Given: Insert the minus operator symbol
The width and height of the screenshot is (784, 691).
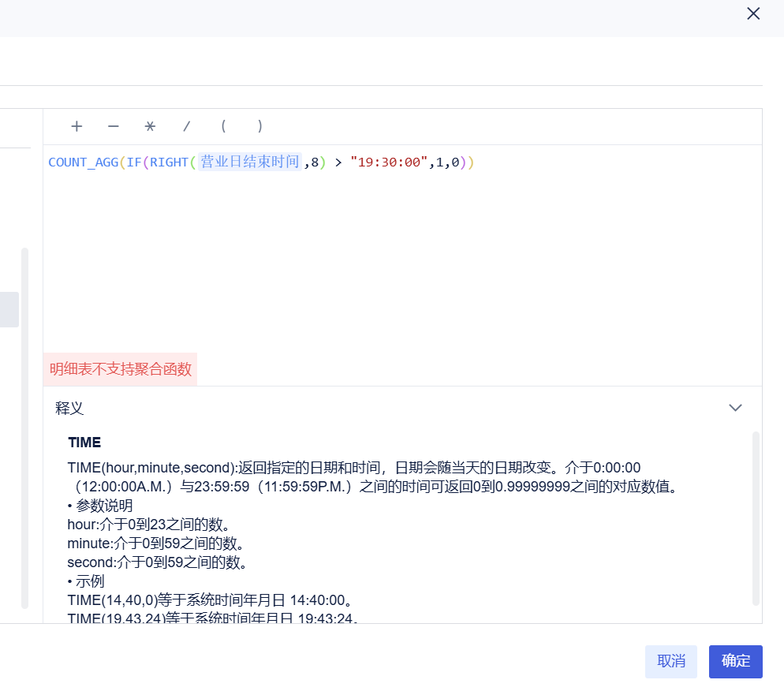Looking at the screenshot, I should tap(114, 126).
